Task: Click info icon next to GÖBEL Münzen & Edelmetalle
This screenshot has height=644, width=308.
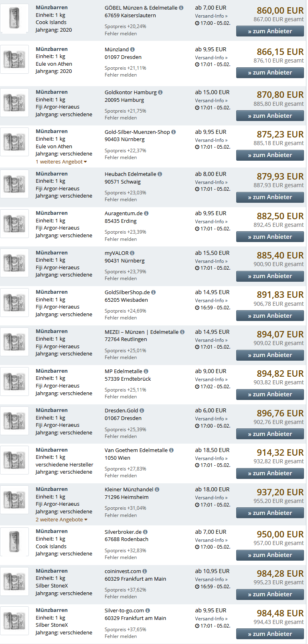Action: [x=181, y=8]
